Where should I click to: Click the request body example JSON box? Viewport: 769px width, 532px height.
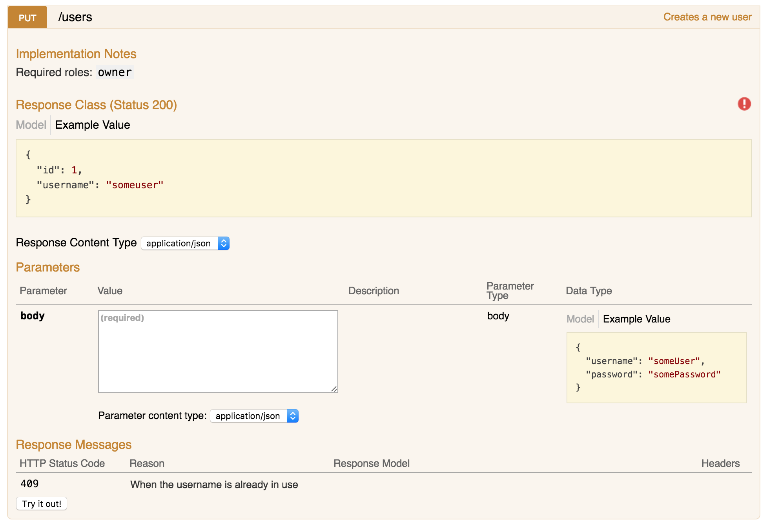[656, 367]
